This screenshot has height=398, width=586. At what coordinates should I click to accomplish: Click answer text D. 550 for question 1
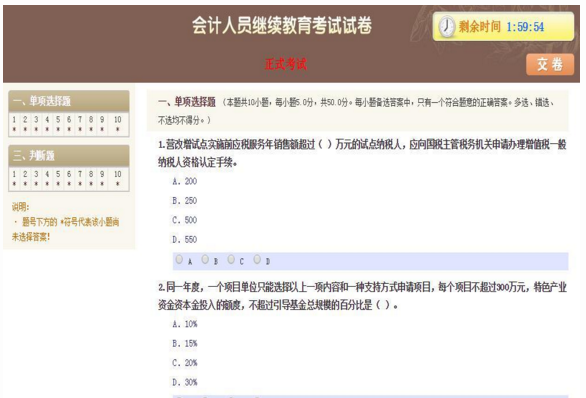185,239
